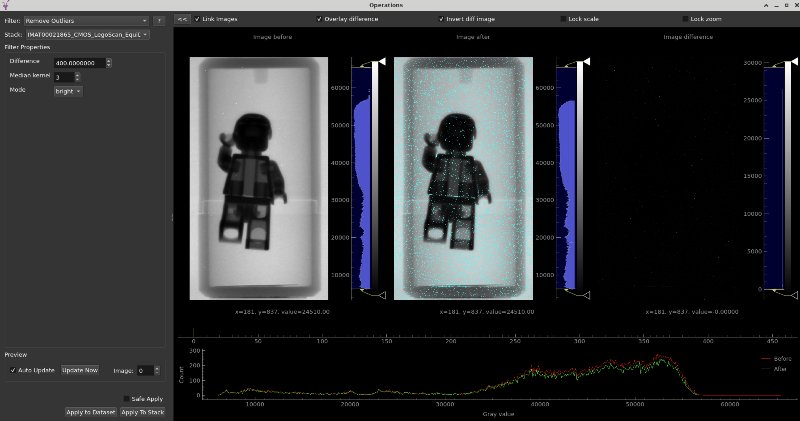Collapse the filter panel with '<<' button
Screen dimensions: 800x421
click(x=182, y=19)
